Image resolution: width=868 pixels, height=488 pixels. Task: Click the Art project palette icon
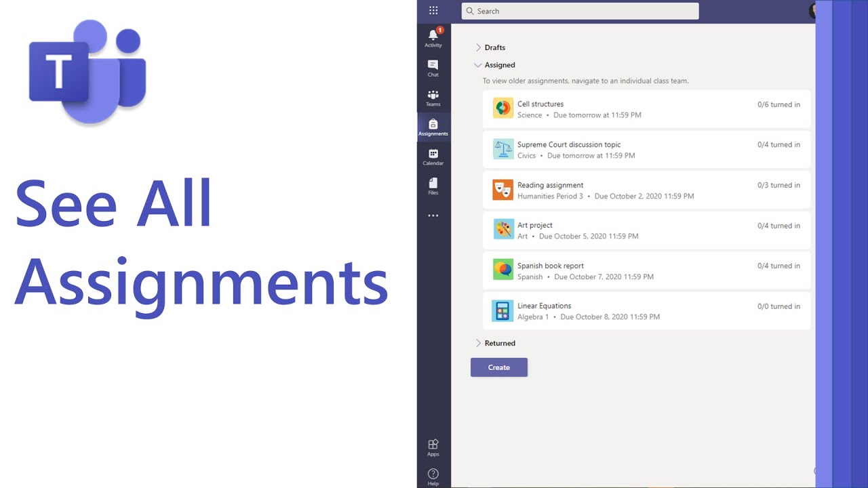[x=503, y=229]
